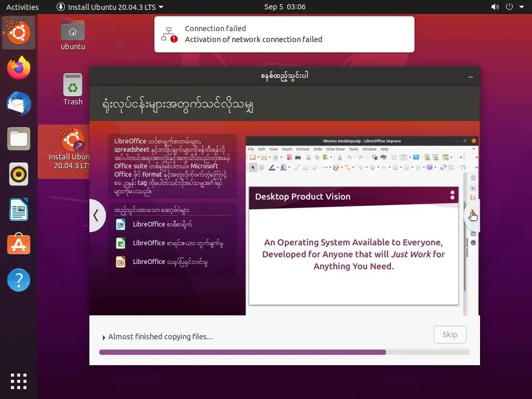The width and height of the screenshot is (532, 399).
Task: Skip the current installation step
Action: pyautogui.click(x=450, y=335)
